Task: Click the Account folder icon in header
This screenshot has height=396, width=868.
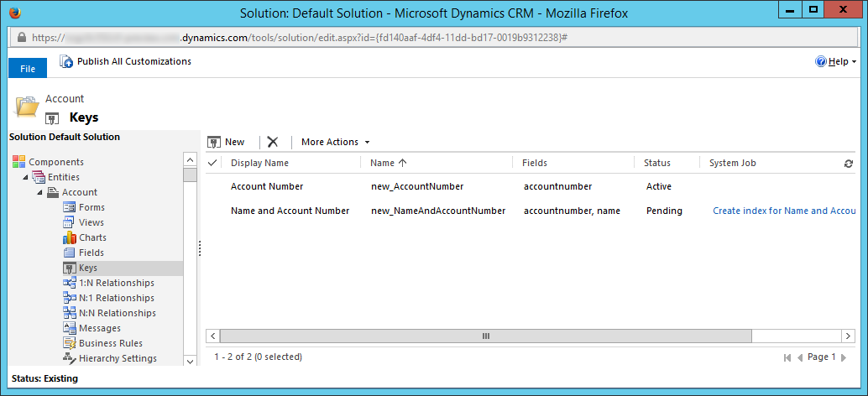Action: pos(27,107)
